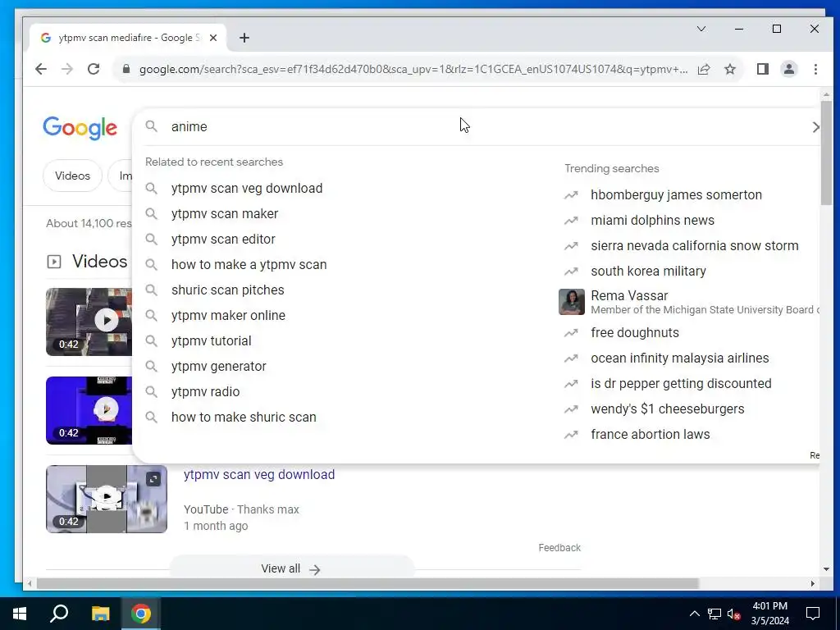Play the third 0:42 video thumbnail
Viewport: 840px width, 630px height.
(107, 499)
